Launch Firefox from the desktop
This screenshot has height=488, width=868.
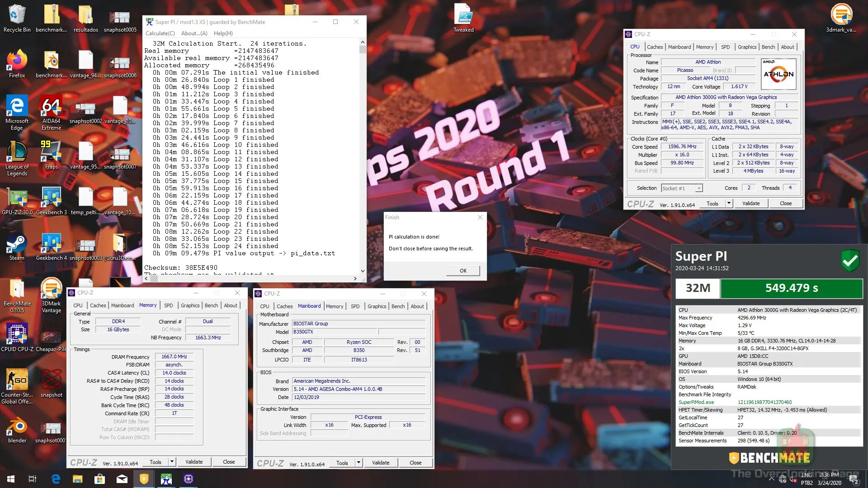coord(17,64)
